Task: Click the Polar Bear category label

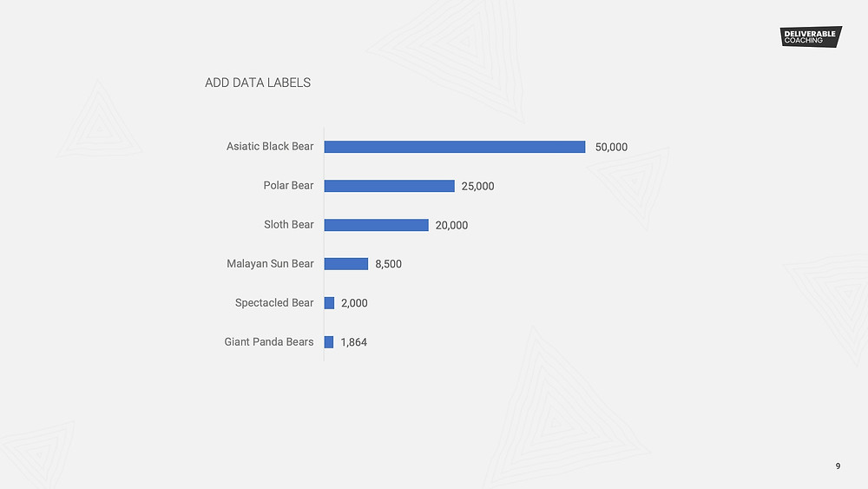Action: pos(288,186)
